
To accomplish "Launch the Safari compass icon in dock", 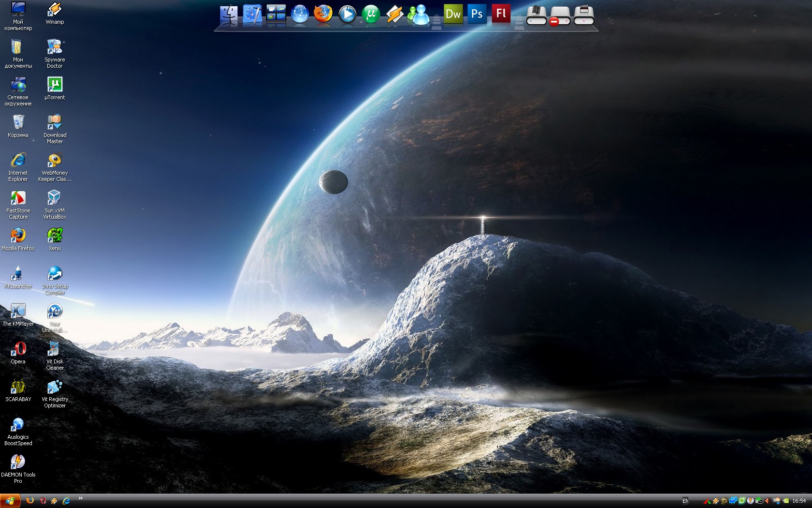I will click(x=252, y=15).
